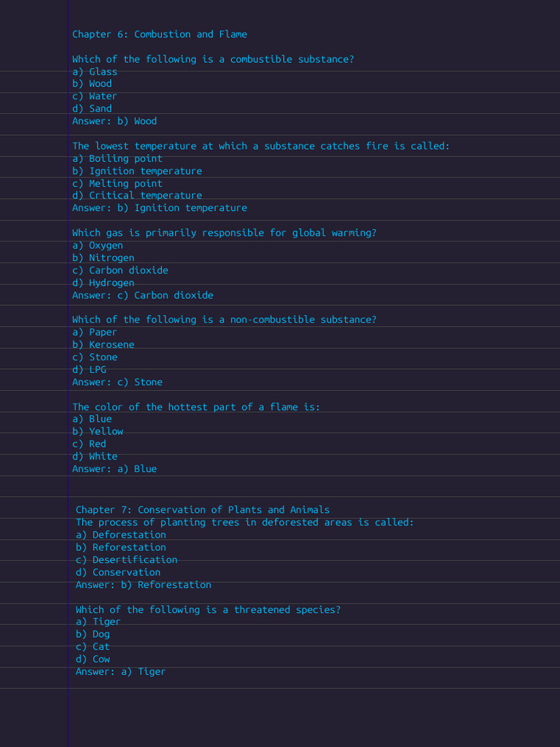Click option b) Ignition temperature

point(137,171)
